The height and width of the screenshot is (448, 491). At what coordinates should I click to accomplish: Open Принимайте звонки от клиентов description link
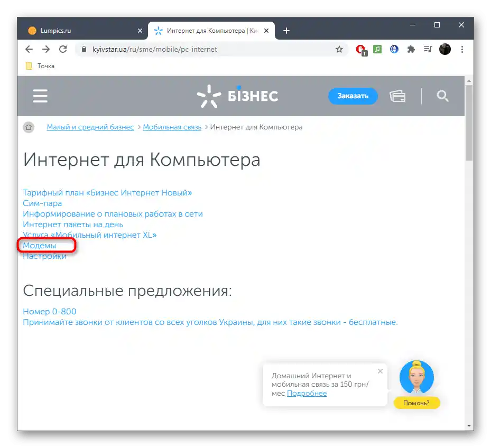pos(210,322)
